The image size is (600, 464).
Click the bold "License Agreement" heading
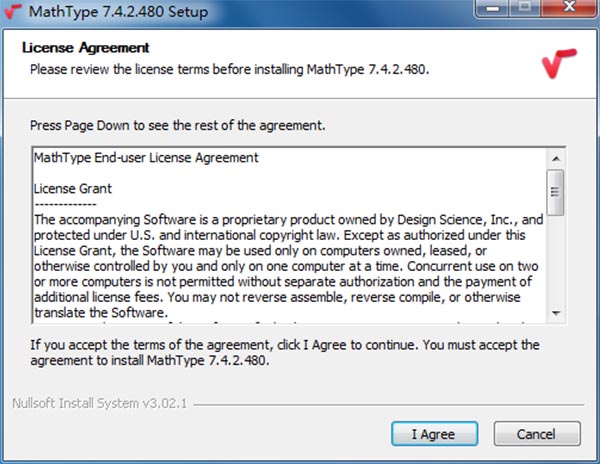85,47
